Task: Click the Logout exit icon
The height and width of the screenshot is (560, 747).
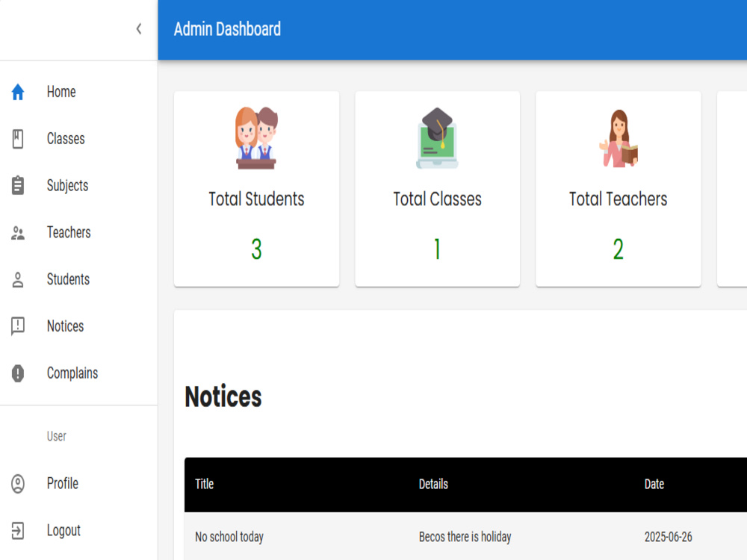Action: (18, 530)
